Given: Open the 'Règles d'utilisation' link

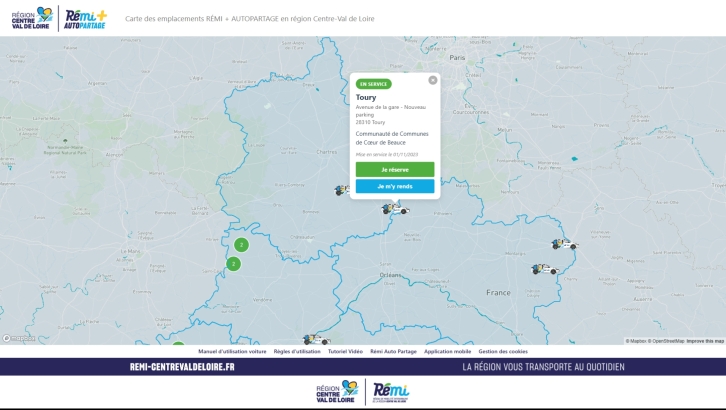Looking at the screenshot, I should pos(297,352).
